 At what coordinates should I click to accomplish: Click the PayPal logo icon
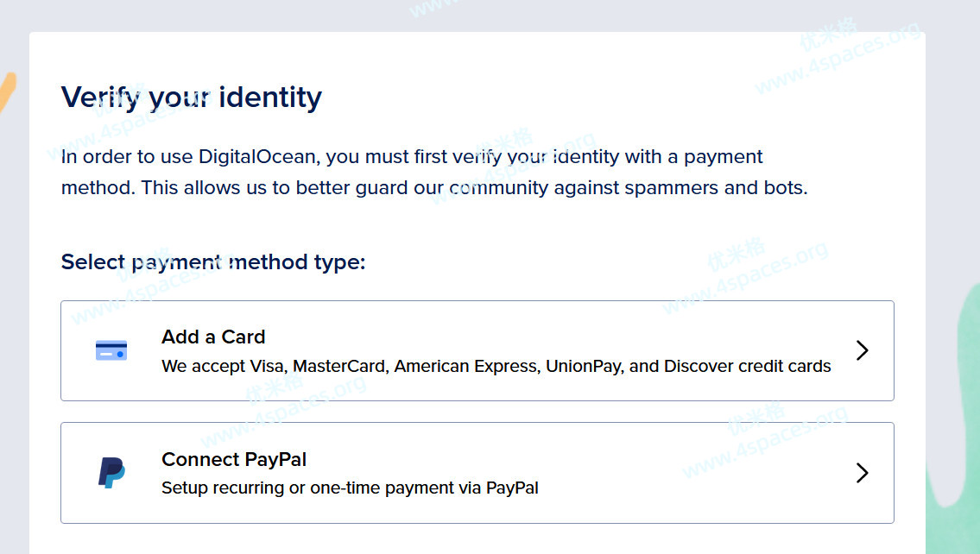pos(111,473)
